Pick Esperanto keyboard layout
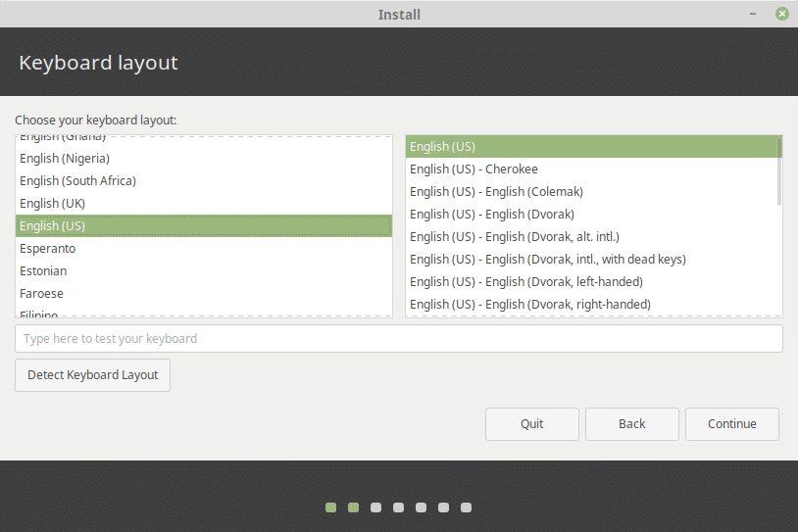The height and width of the screenshot is (532, 798). 204,248
